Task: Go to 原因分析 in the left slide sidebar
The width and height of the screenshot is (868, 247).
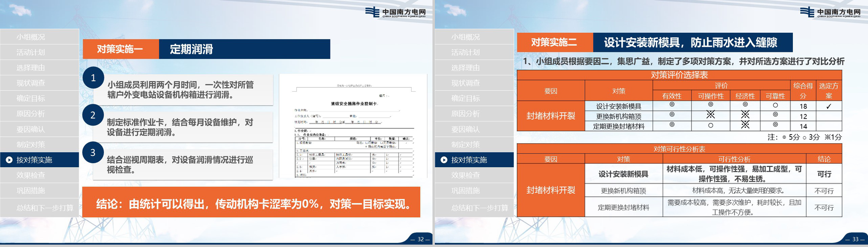Action: (x=31, y=114)
